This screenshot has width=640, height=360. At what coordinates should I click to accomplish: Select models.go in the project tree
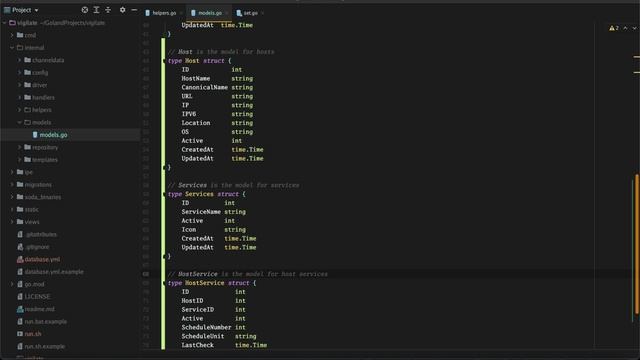[53, 135]
